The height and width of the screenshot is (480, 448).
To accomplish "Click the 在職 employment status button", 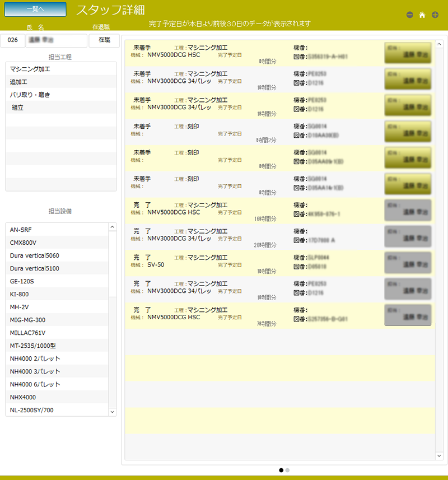I will (x=104, y=40).
